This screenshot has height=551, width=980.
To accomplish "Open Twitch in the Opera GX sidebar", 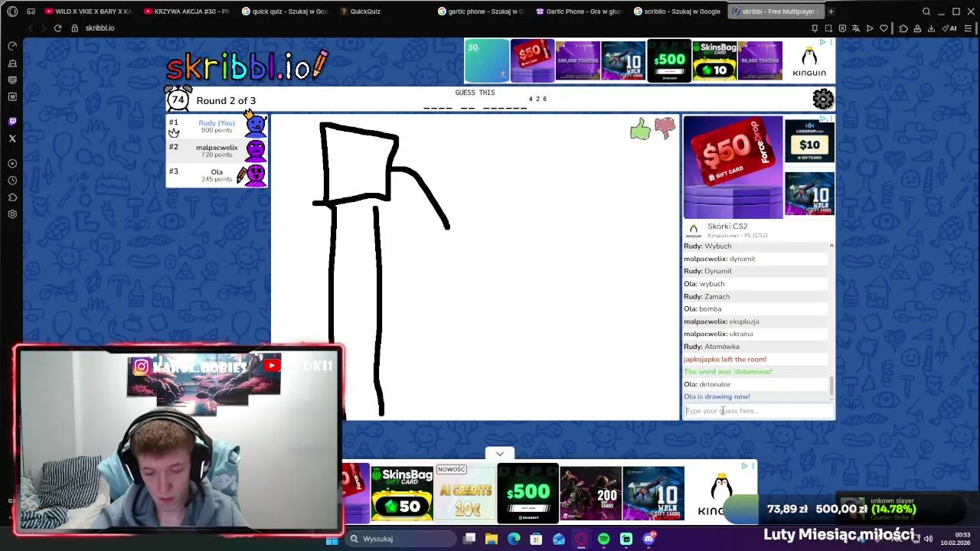I will coord(12,121).
